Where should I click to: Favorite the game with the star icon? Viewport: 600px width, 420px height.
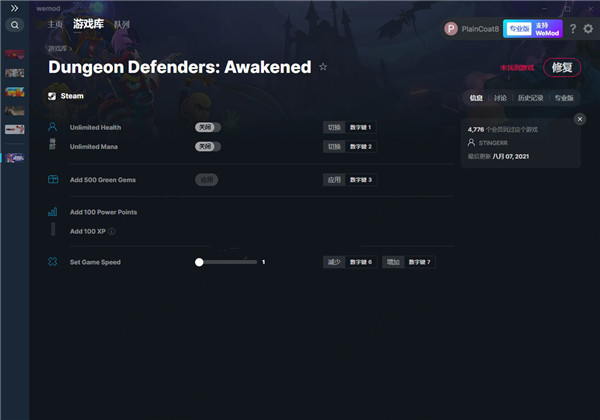[323, 67]
